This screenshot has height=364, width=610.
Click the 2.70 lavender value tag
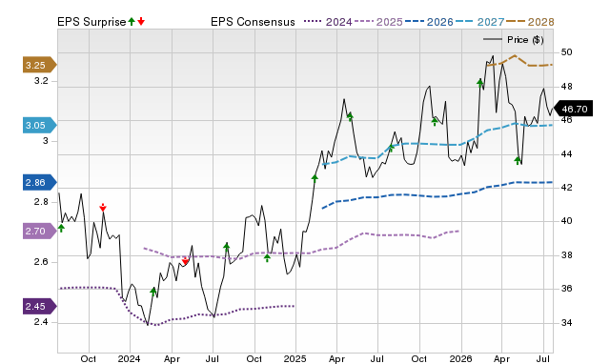coord(39,231)
